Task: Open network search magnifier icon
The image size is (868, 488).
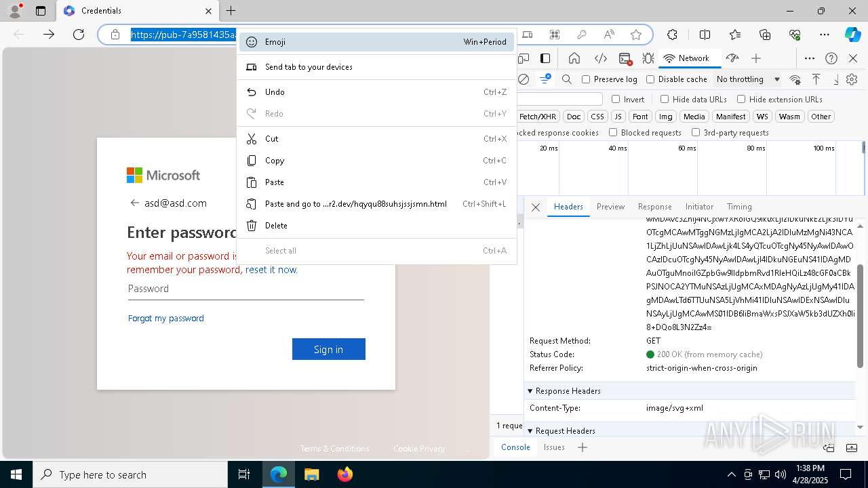Action: pyautogui.click(x=567, y=79)
